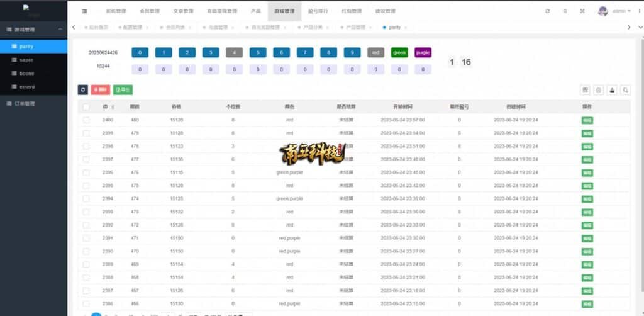The height and width of the screenshot is (316, 644).
Task: Check the checkbox for row ID 2396
Action: (x=86, y=172)
